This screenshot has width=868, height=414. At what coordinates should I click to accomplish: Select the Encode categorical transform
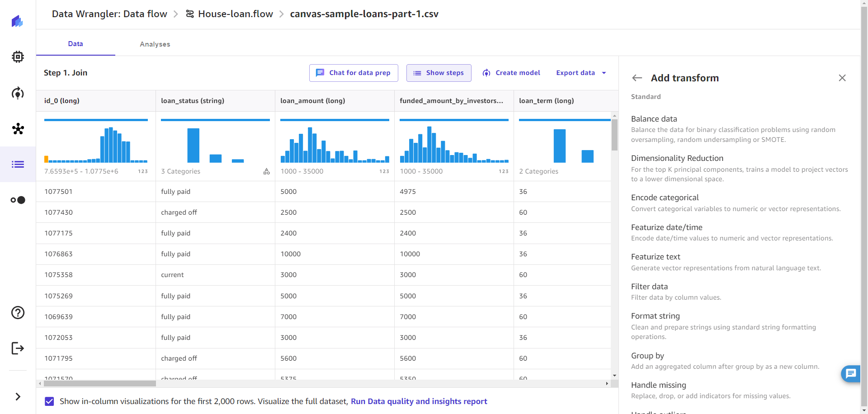(x=665, y=198)
